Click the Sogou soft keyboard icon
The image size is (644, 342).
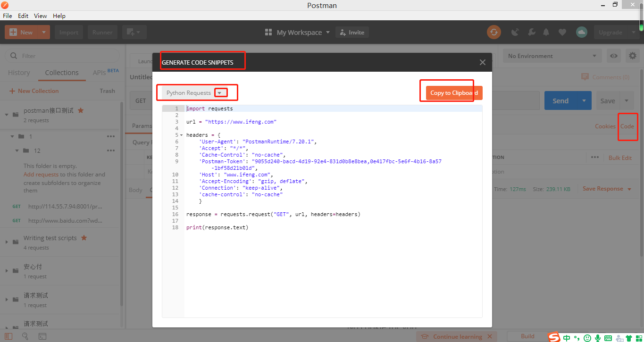(608, 338)
